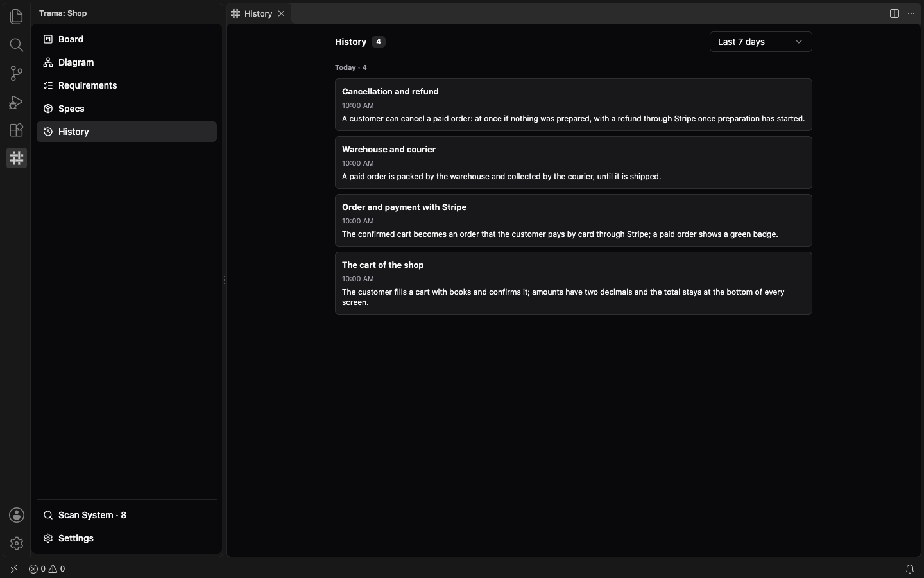Open the editor more actions ellipsis
Image resolution: width=924 pixels, height=578 pixels.
[x=911, y=13]
